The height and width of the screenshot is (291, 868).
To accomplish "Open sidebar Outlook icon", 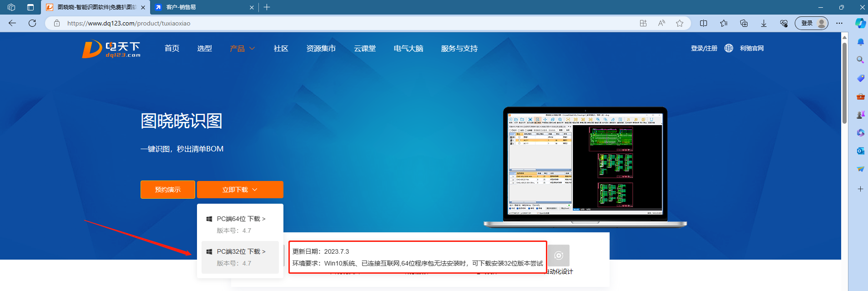I will point(860,151).
